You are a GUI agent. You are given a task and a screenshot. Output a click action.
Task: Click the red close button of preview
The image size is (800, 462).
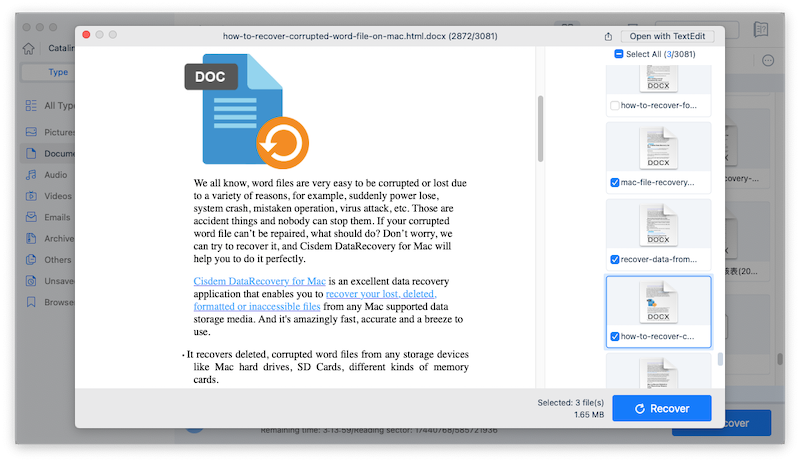click(x=86, y=35)
